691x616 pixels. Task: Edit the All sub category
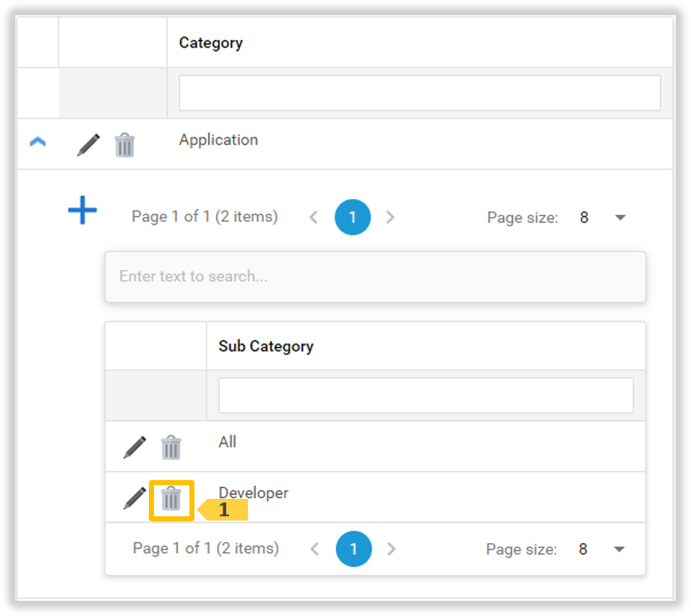pos(135,447)
